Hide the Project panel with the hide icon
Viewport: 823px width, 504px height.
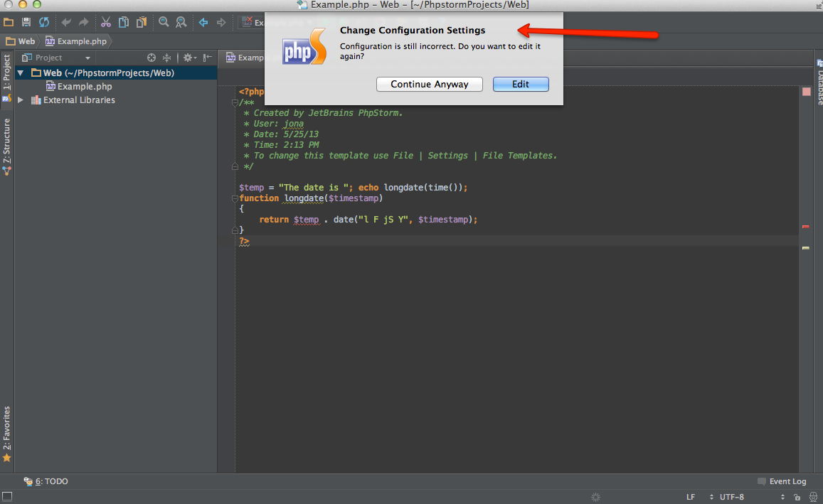pyautogui.click(x=208, y=58)
